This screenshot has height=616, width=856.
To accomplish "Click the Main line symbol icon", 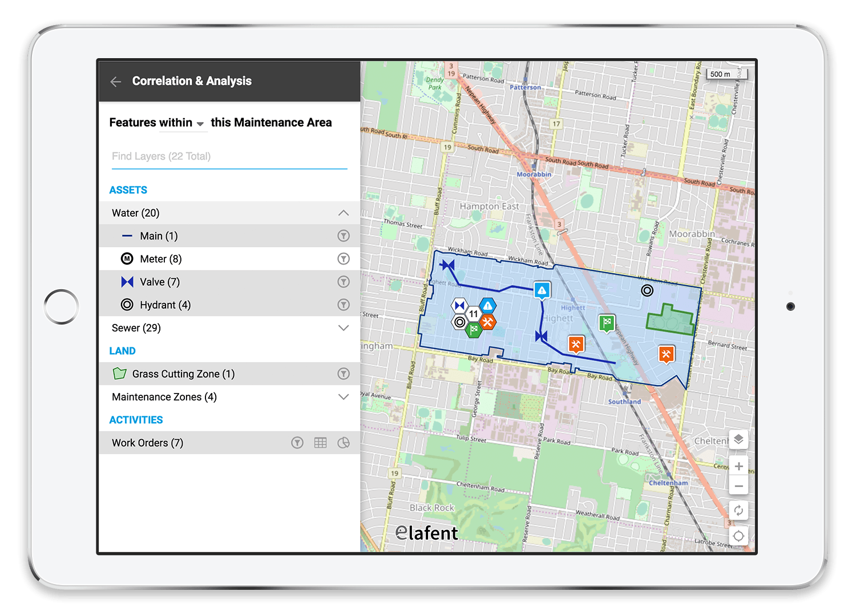I will tap(127, 236).
